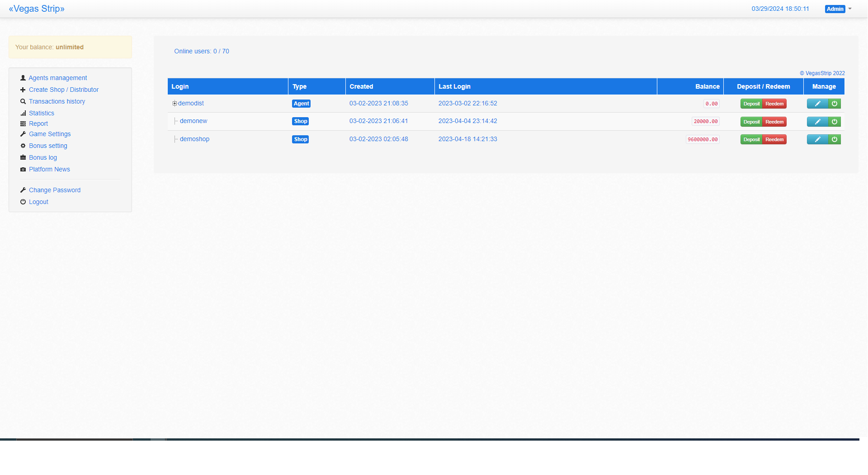Click last login 2023-04-18 14:21:33

[x=468, y=139]
